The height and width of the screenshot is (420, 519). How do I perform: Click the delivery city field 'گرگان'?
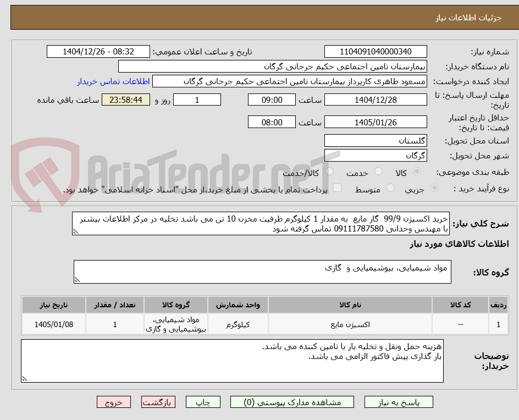(x=376, y=156)
